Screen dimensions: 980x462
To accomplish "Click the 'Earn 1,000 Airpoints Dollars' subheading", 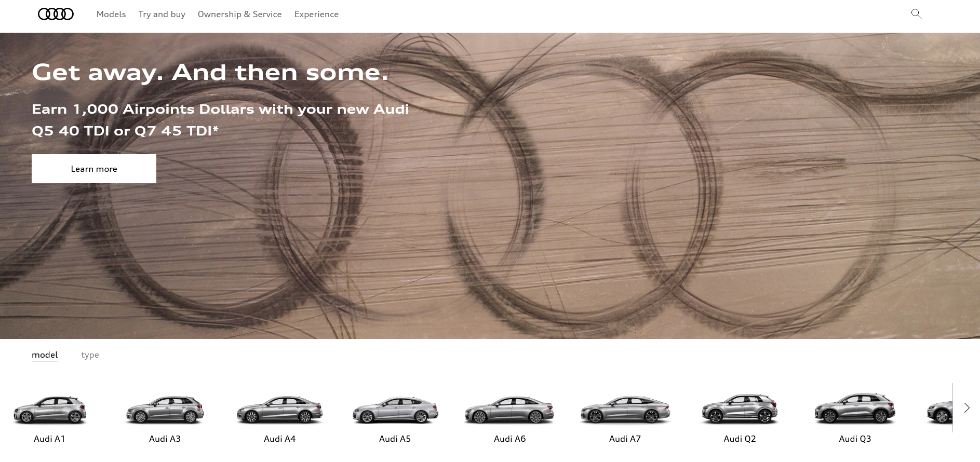I will pos(220,120).
